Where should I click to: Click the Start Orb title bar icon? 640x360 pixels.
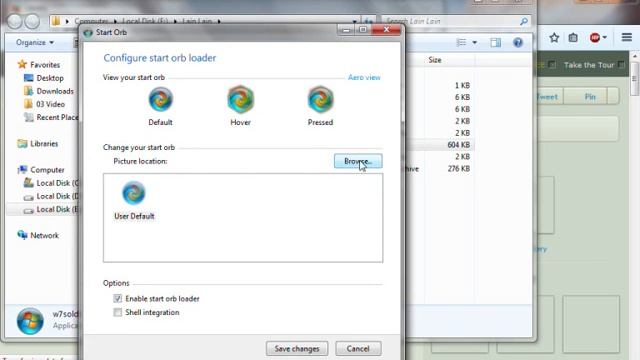click(x=88, y=33)
